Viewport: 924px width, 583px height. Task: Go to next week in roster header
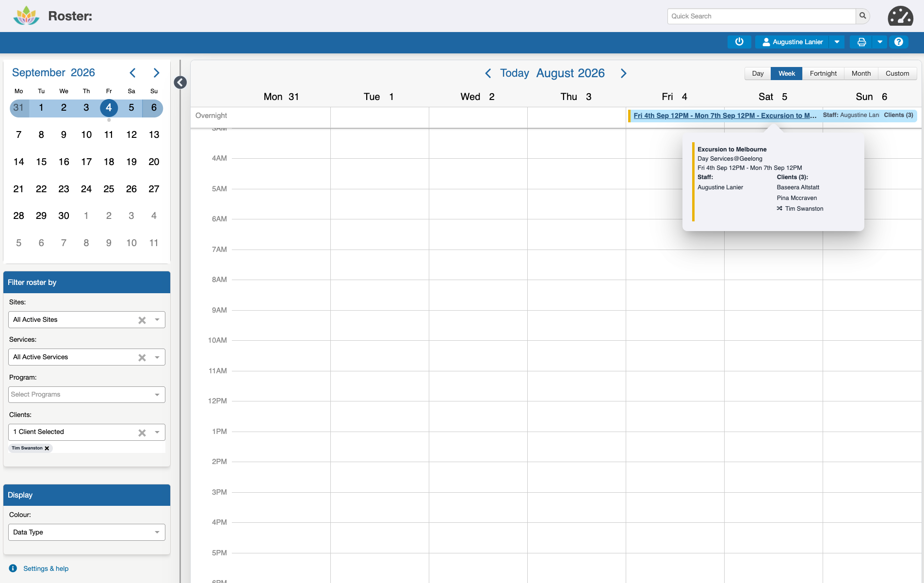[624, 73]
